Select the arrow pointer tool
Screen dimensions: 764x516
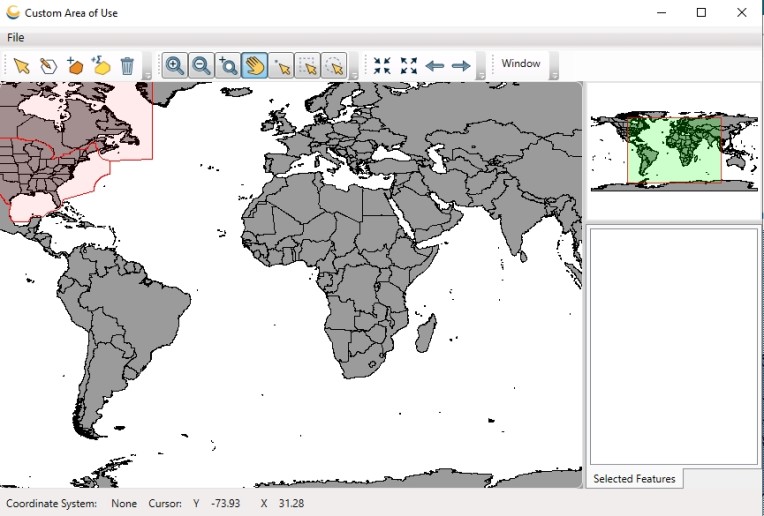tap(22, 66)
